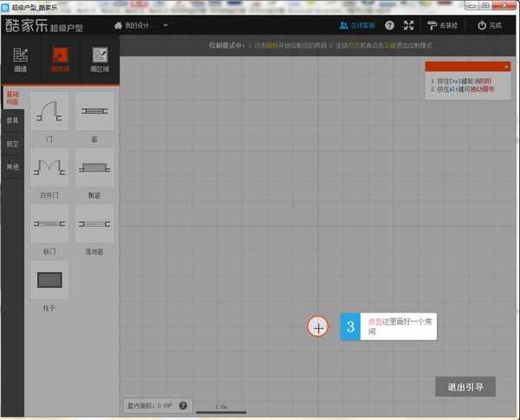Select the 画区域 (draw area) tool
Screen dimensions: 520x420
(99, 59)
